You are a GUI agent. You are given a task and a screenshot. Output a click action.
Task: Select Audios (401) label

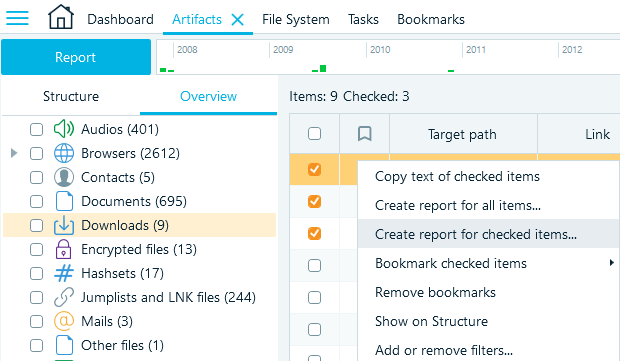pyautogui.click(x=120, y=129)
